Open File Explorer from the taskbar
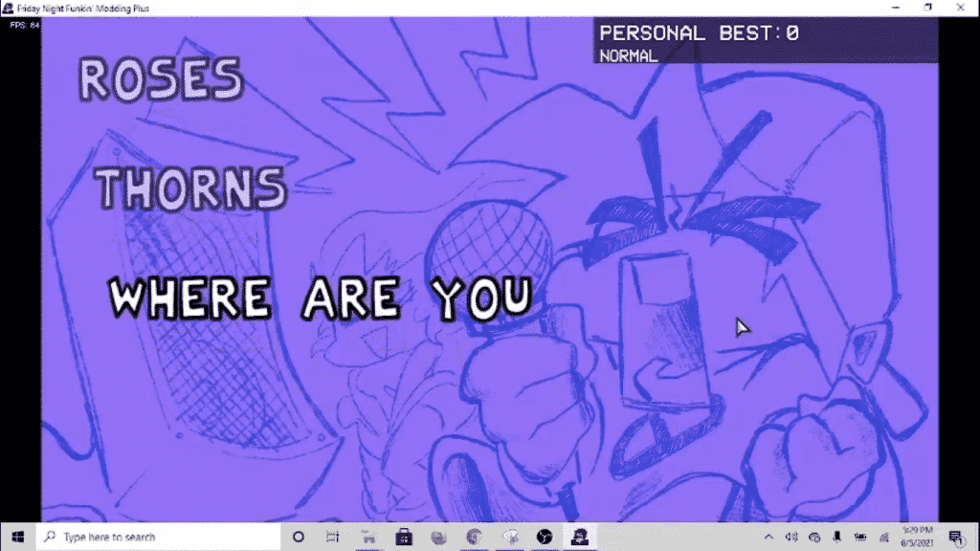980x551 pixels. click(x=368, y=537)
